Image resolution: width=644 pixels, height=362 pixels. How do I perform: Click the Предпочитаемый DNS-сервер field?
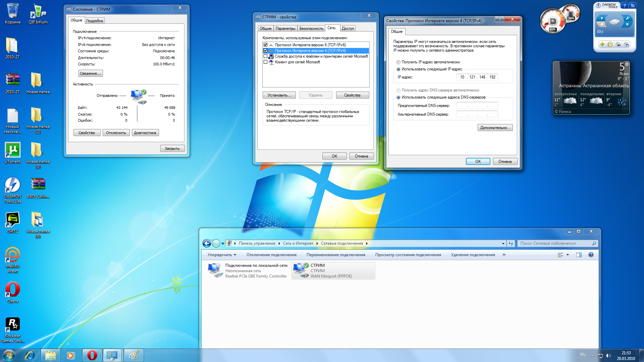click(477, 106)
